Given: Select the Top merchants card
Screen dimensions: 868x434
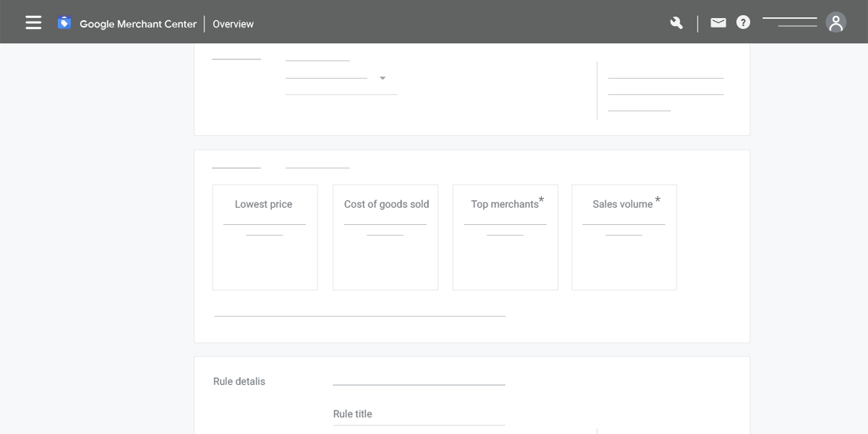Looking at the screenshot, I should tap(505, 237).
